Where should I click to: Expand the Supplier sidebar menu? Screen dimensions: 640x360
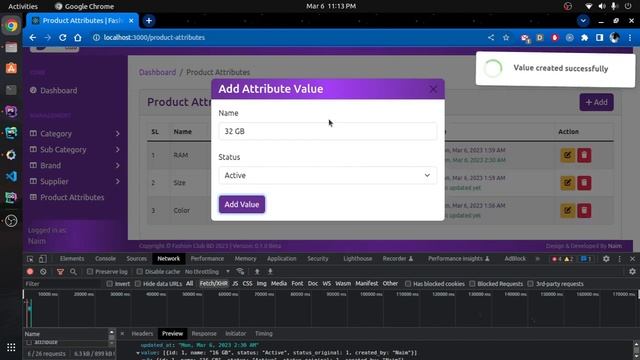pos(75,182)
